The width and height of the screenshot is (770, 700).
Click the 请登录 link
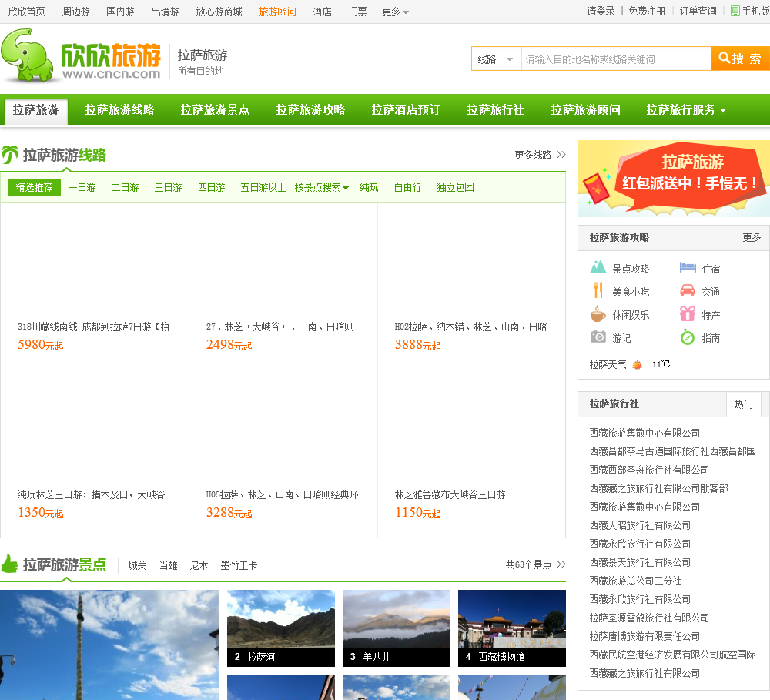pos(601,11)
